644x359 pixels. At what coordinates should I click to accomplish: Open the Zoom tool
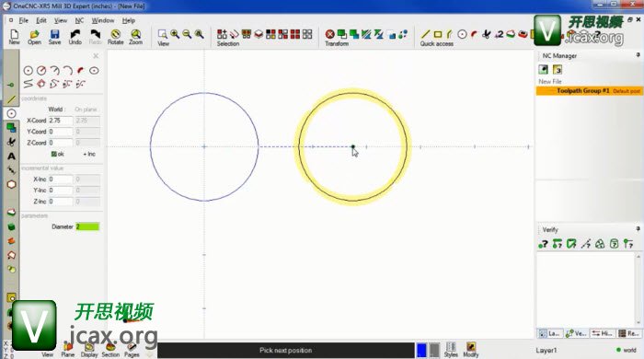tap(135, 37)
